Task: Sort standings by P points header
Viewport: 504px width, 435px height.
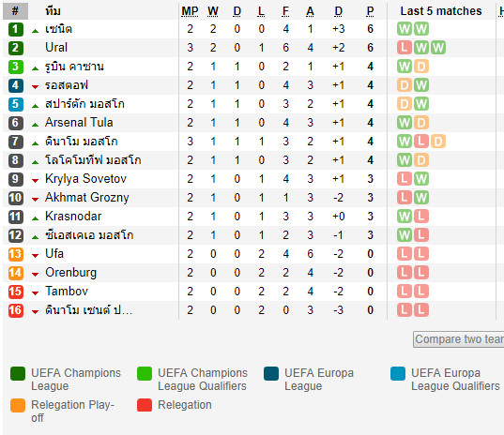Action: (371, 11)
